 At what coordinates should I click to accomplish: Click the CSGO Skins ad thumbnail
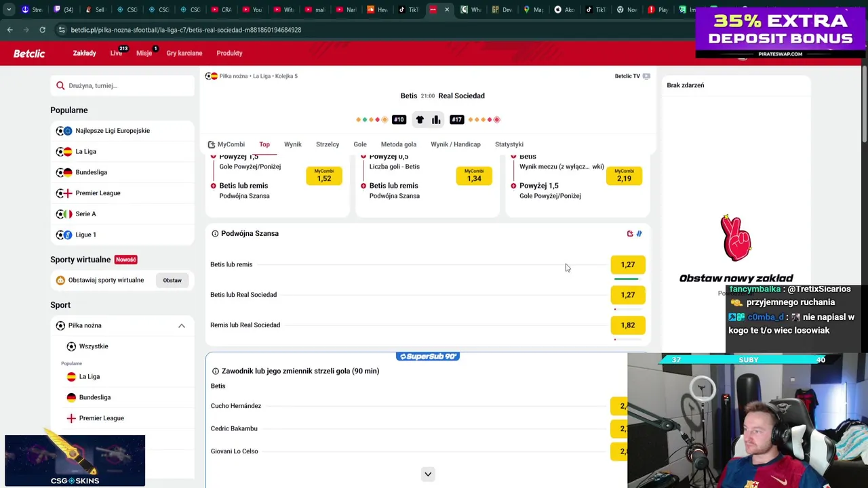[75, 461]
